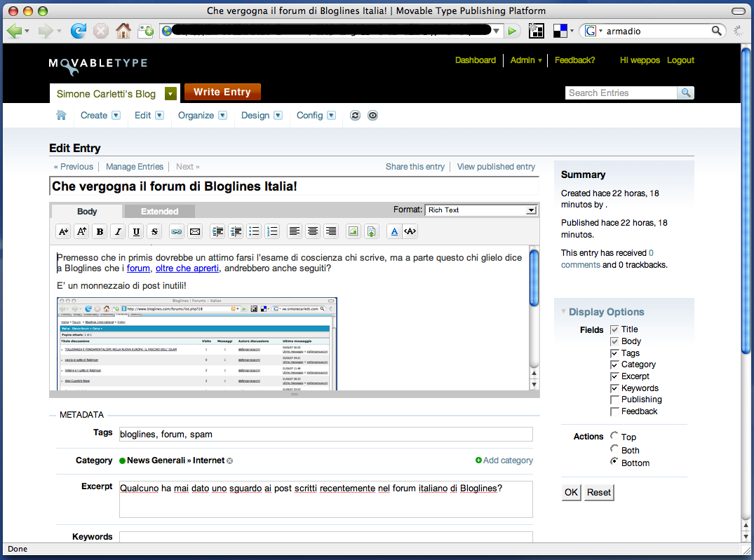The image size is (754, 560).
Task: Toggle bold formatting
Action: (100, 231)
